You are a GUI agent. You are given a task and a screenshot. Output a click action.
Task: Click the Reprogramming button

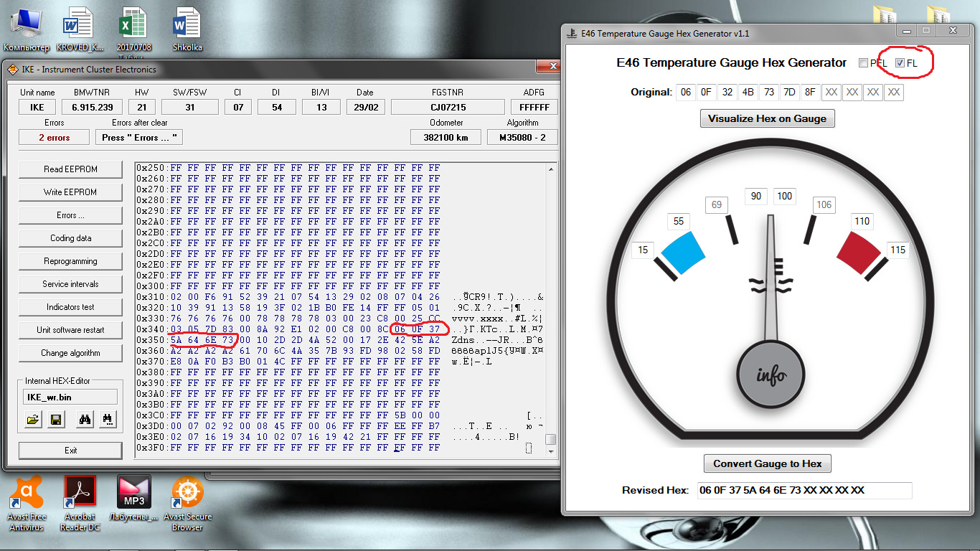(x=70, y=261)
